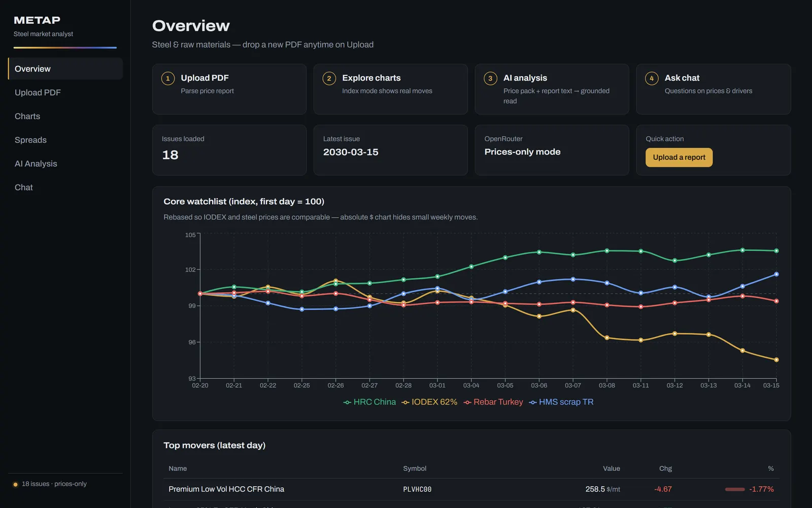This screenshot has width=812, height=508.
Task: Click the Rebar Turkey point at 03-15
Action: [x=776, y=301]
